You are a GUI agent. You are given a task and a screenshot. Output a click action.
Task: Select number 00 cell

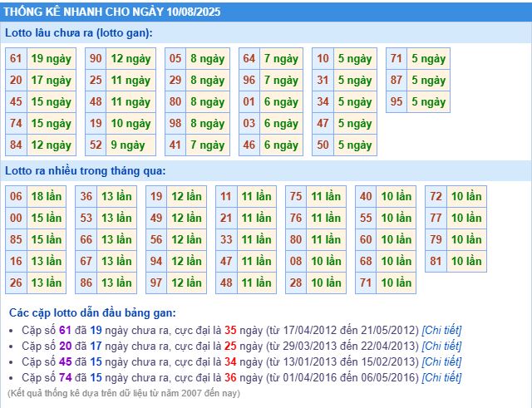tap(16, 218)
